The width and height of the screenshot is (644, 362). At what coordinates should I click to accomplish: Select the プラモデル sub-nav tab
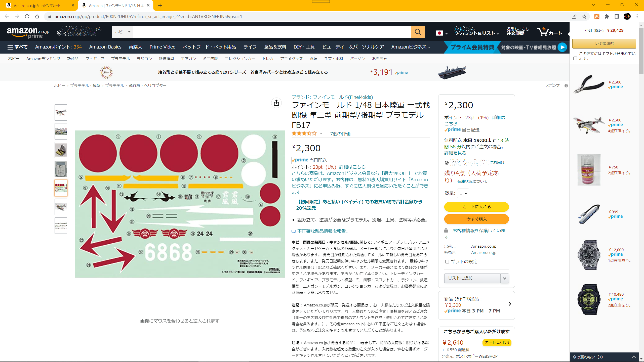[x=120, y=59]
